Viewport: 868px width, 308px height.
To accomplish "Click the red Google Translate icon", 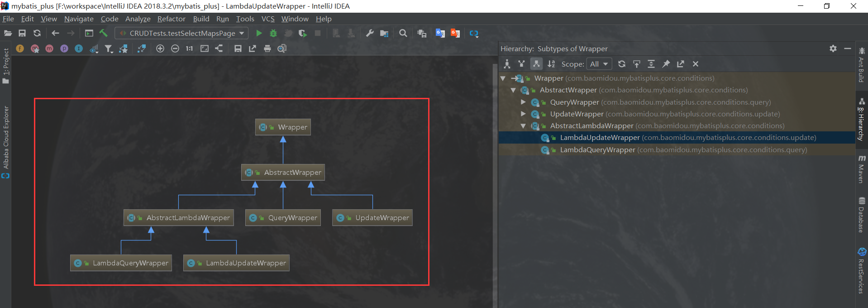I will (455, 33).
